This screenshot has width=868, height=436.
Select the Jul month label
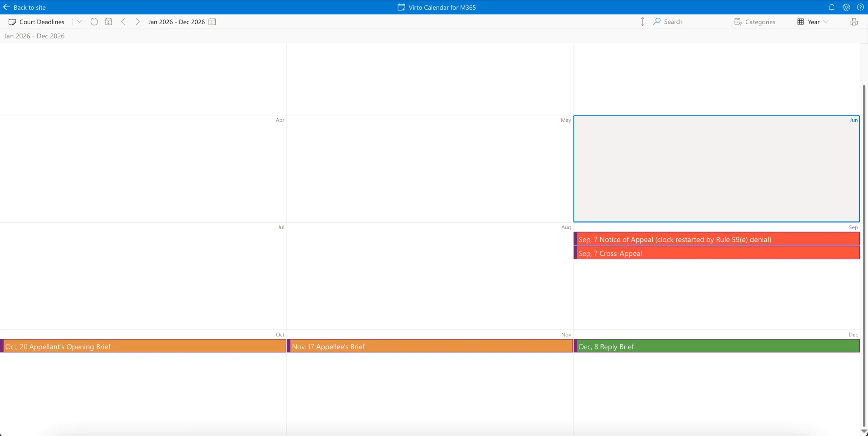[281, 227]
